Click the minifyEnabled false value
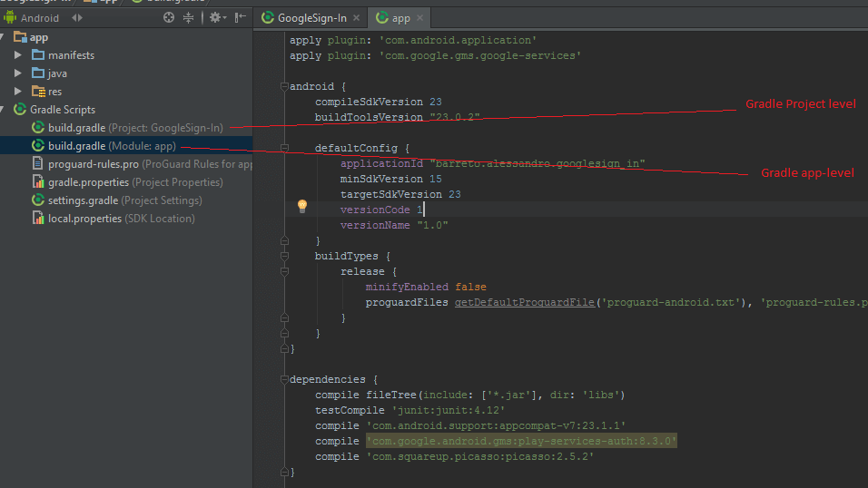This screenshot has height=488, width=868. click(x=470, y=288)
